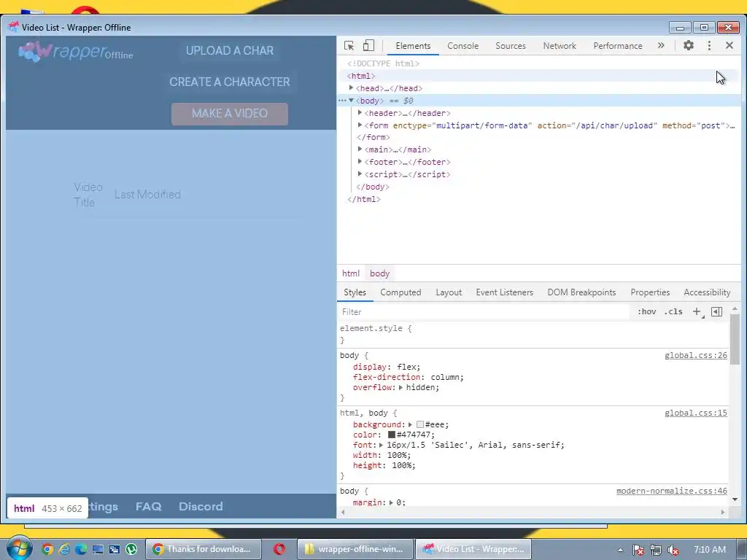Expand the header element node

tap(360, 113)
